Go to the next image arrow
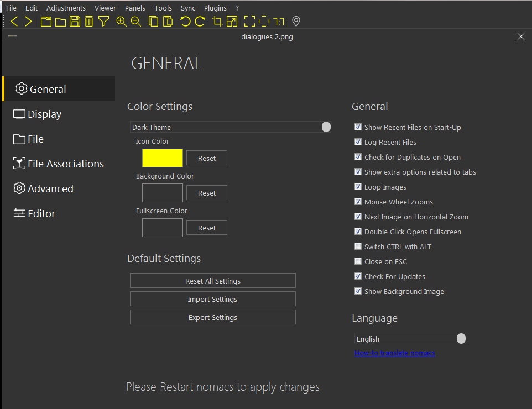The image size is (532, 409). coord(29,22)
